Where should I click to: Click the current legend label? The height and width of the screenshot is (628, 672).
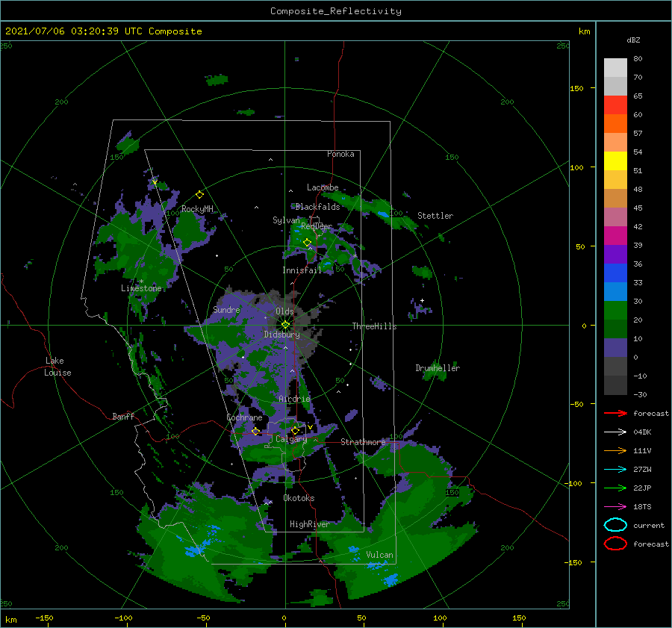[x=649, y=525]
